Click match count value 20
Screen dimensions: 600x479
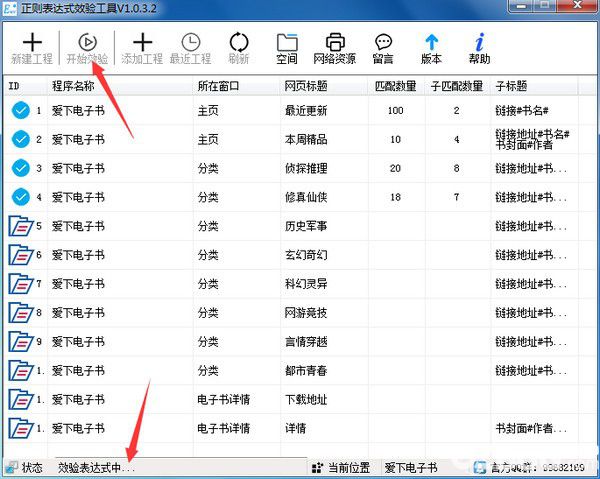[396, 168]
